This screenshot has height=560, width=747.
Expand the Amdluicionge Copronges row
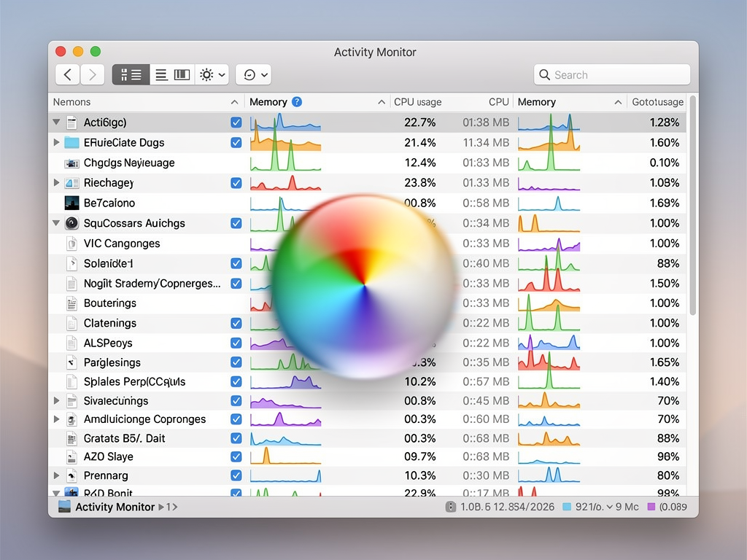[x=56, y=419]
